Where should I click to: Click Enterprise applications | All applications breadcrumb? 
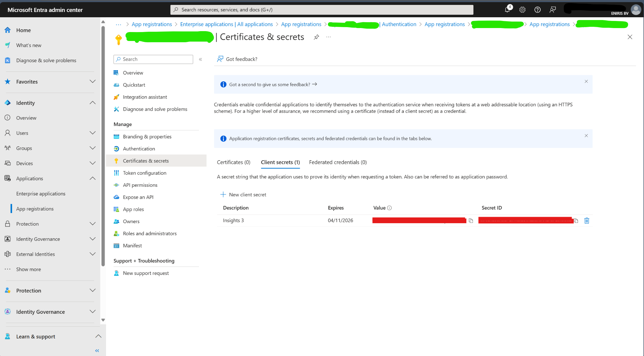pos(226,24)
